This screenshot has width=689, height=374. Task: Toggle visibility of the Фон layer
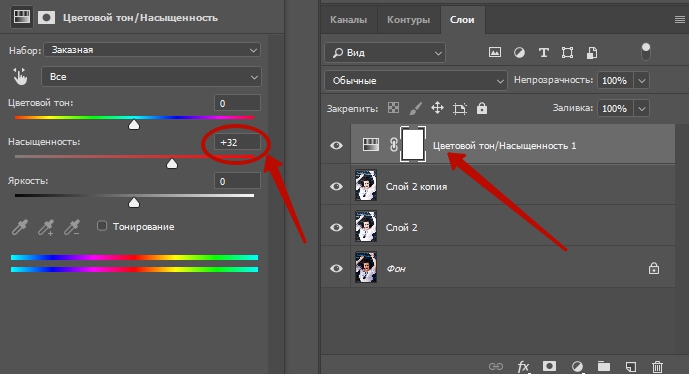pos(337,268)
